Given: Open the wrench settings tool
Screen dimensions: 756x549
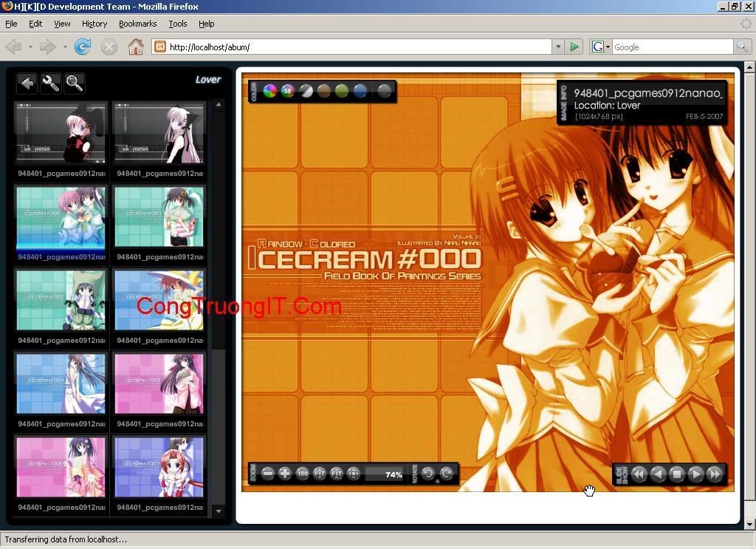Looking at the screenshot, I should pos(51,83).
